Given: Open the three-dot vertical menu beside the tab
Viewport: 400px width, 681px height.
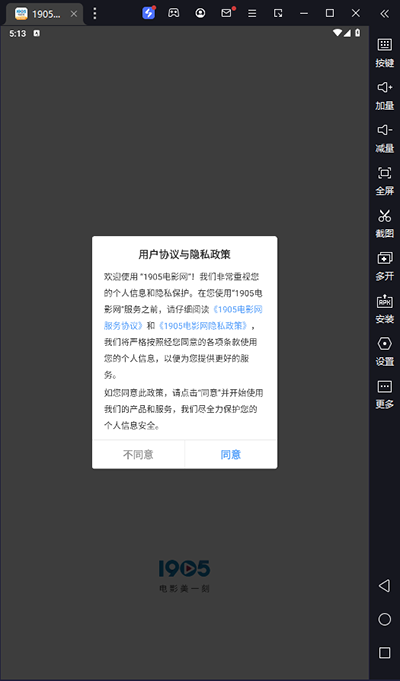Looking at the screenshot, I should point(95,13).
